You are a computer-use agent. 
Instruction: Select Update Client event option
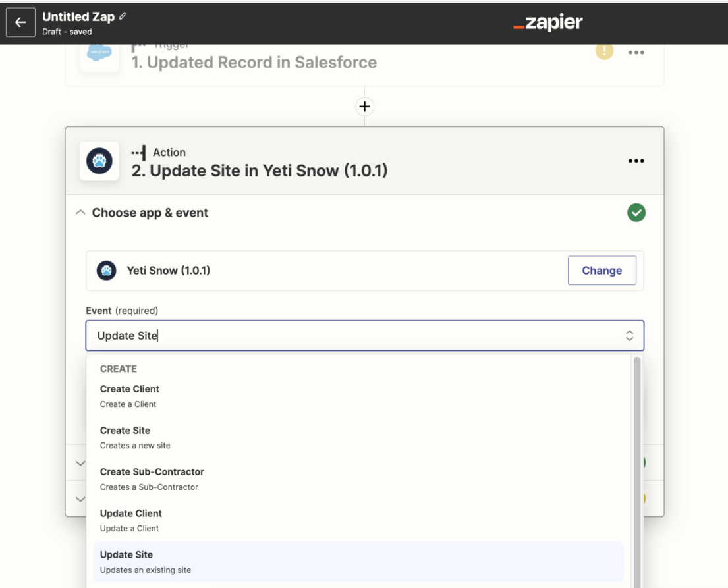tap(358, 520)
